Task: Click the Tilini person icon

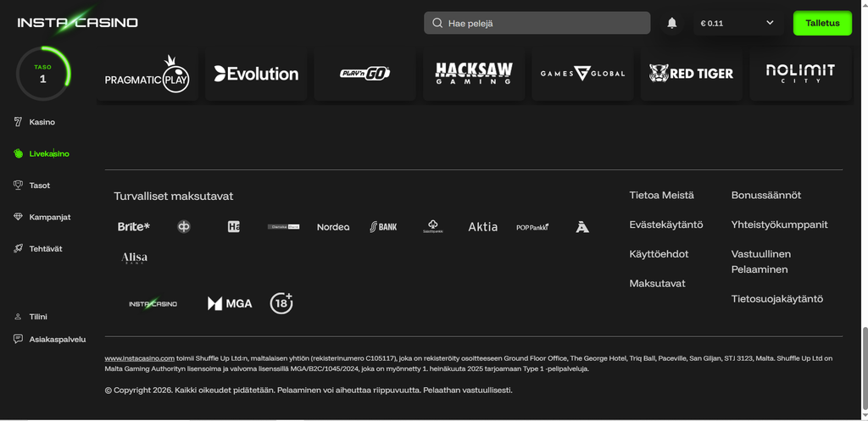Action: 18,317
